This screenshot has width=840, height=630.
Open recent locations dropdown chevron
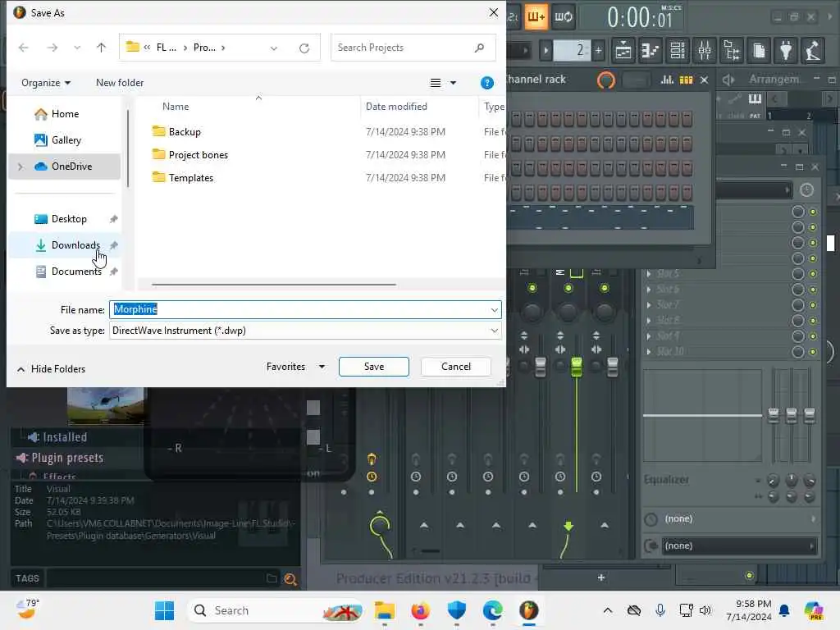[x=76, y=48]
